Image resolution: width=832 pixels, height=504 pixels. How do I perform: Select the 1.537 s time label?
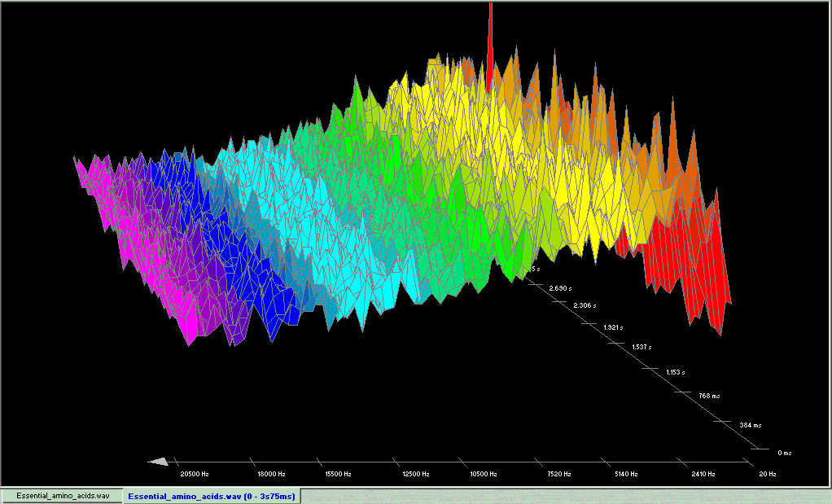click(x=643, y=348)
